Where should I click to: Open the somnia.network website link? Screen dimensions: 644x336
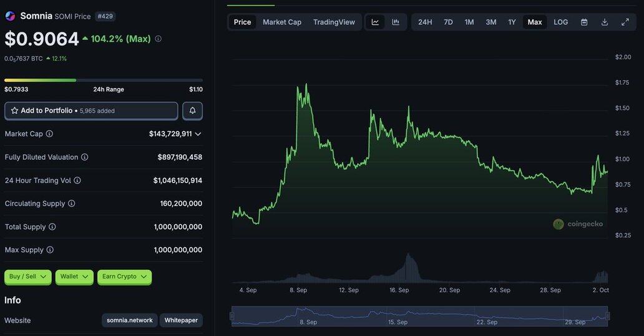129,320
